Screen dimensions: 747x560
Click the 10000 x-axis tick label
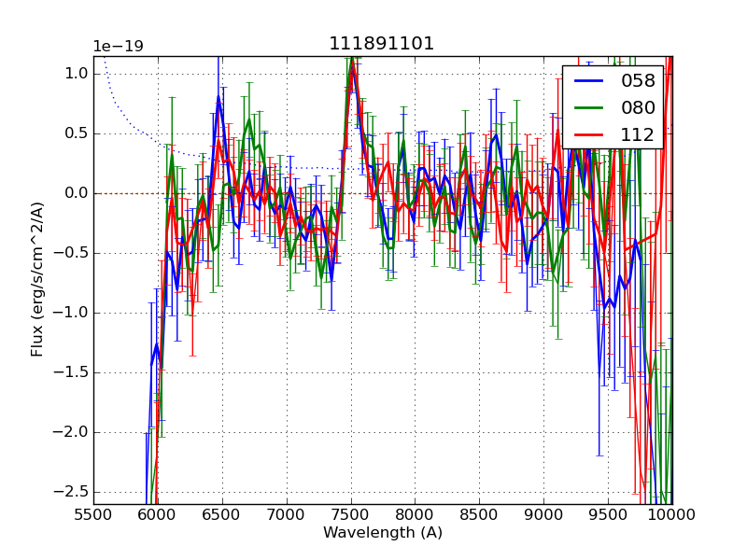672,514
